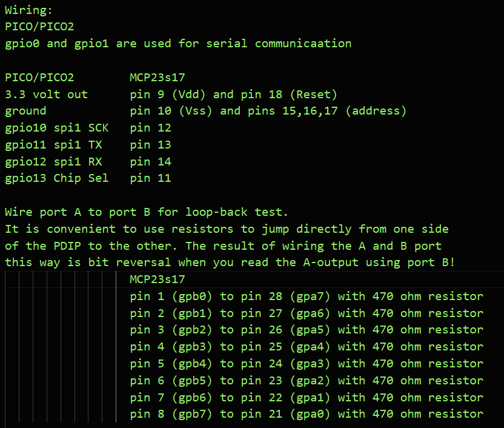
Task: Click the 'loop-back test.' phrase
Action: (237, 212)
